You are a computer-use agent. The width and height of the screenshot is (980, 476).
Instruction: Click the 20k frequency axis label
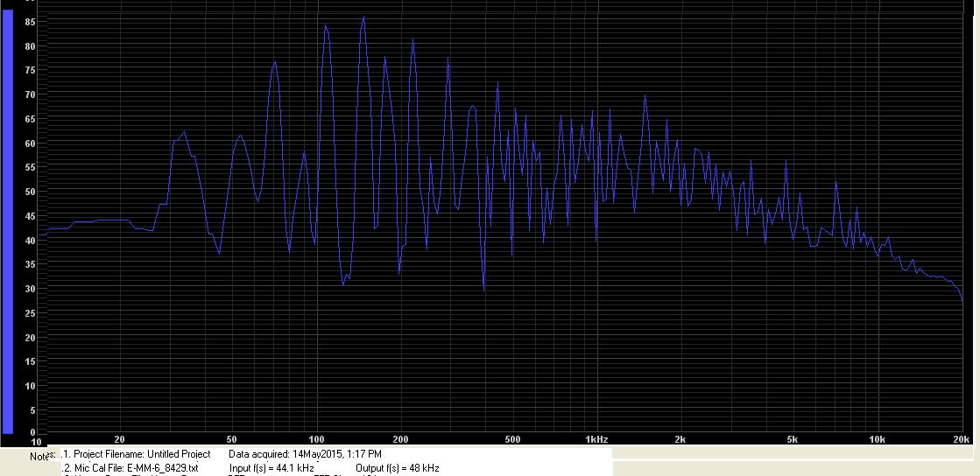pyautogui.click(x=962, y=439)
